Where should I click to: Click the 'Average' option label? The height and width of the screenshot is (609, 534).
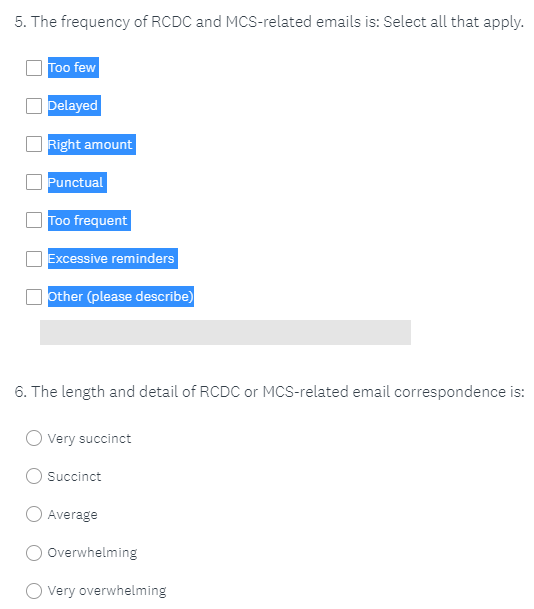[73, 515]
